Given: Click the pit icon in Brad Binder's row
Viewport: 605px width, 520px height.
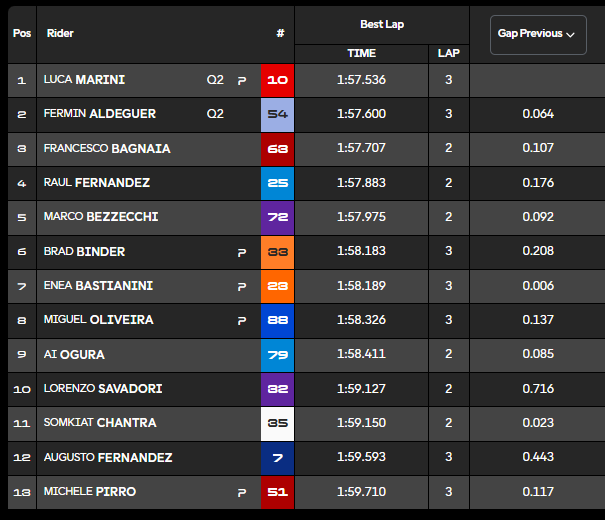Looking at the screenshot, I should point(241,252).
